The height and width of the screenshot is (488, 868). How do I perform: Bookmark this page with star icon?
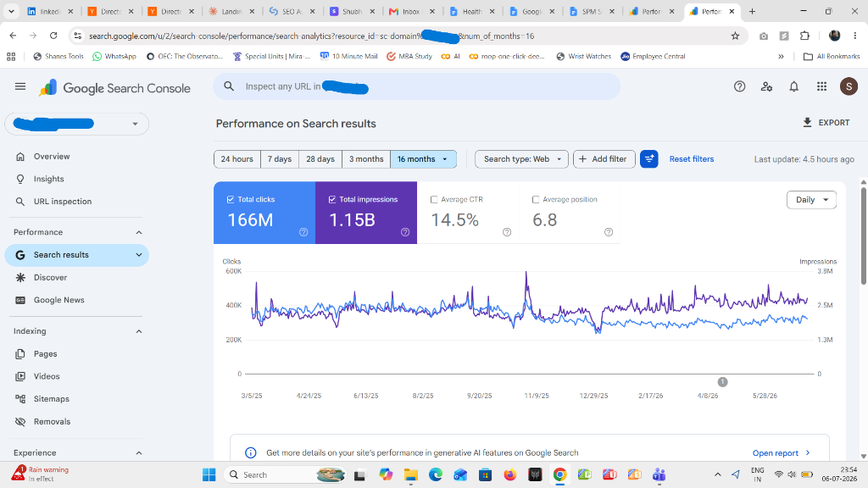pos(735,36)
